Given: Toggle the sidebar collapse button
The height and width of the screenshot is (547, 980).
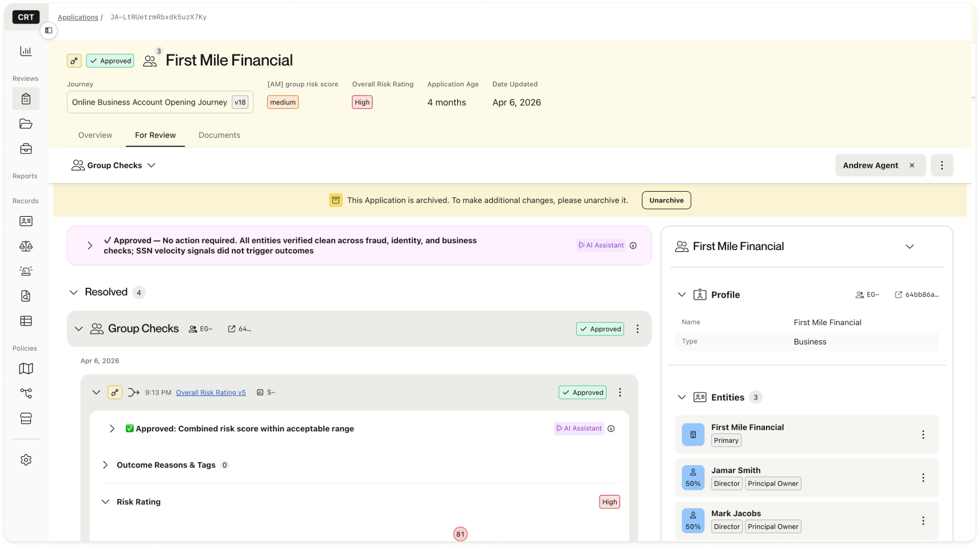Looking at the screenshot, I should click(x=49, y=30).
